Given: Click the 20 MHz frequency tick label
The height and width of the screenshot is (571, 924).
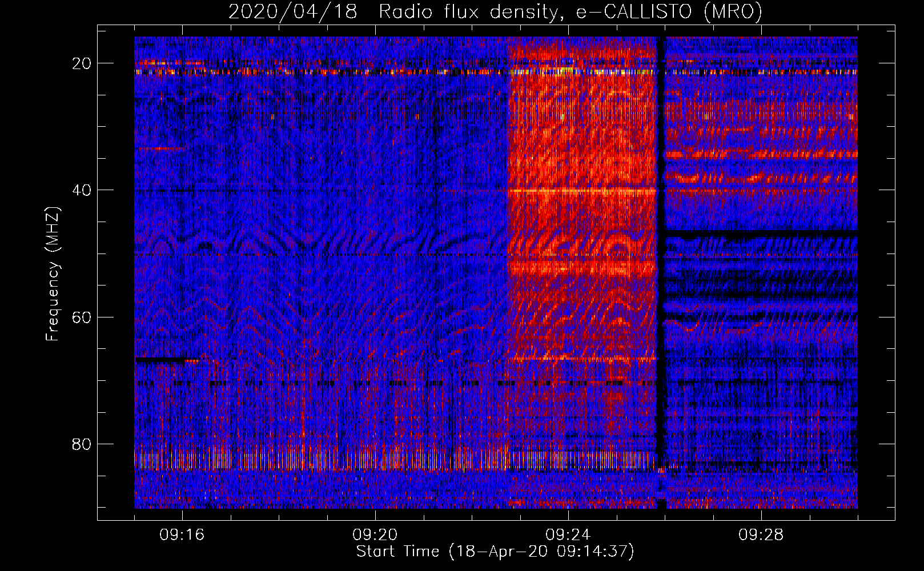Looking at the screenshot, I should (82, 63).
